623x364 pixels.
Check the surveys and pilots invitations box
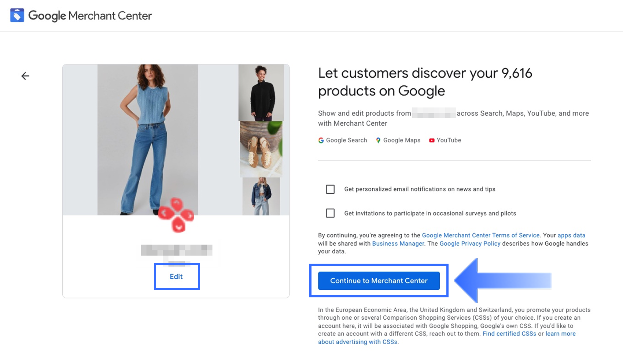coord(330,213)
